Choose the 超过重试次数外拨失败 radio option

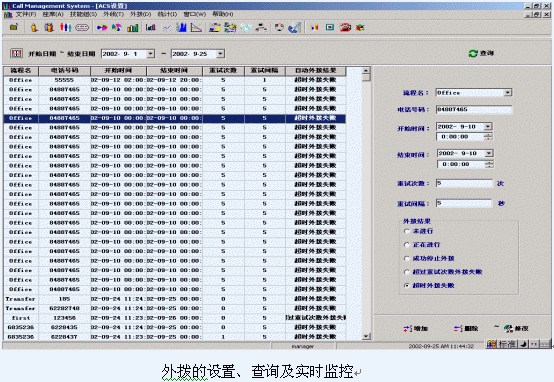(407, 272)
